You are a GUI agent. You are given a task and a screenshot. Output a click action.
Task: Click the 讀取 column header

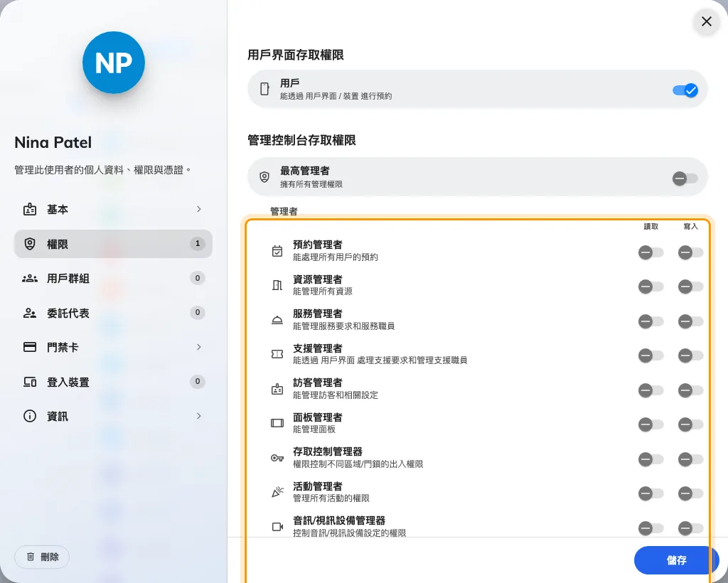651,227
